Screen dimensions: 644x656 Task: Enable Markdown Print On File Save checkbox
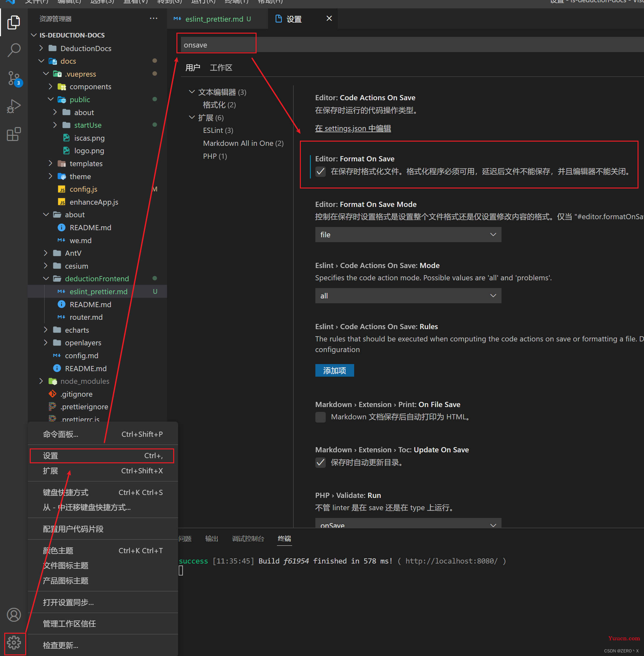click(x=320, y=417)
